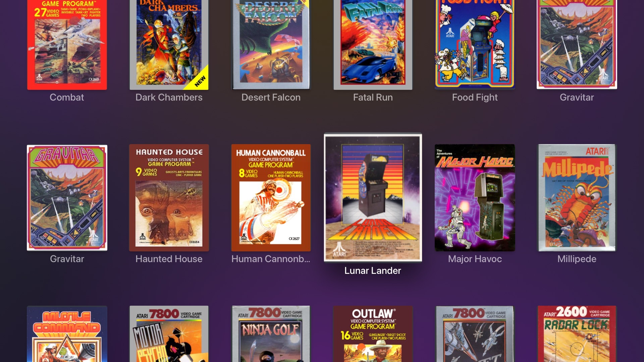Click the Dark Chambers title label
The height and width of the screenshot is (362, 644).
pyautogui.click(x=169, y=97)
